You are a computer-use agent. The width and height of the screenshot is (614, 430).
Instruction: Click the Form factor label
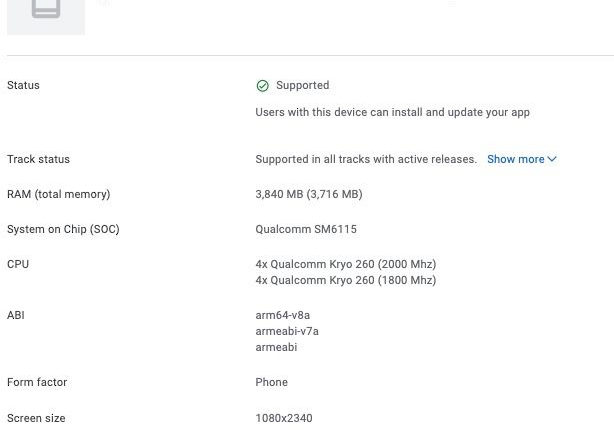tap(37, 382)
